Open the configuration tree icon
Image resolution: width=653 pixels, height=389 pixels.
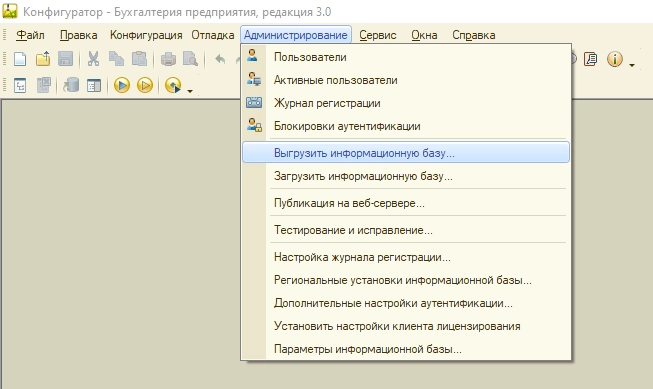[x=20, y=85]
